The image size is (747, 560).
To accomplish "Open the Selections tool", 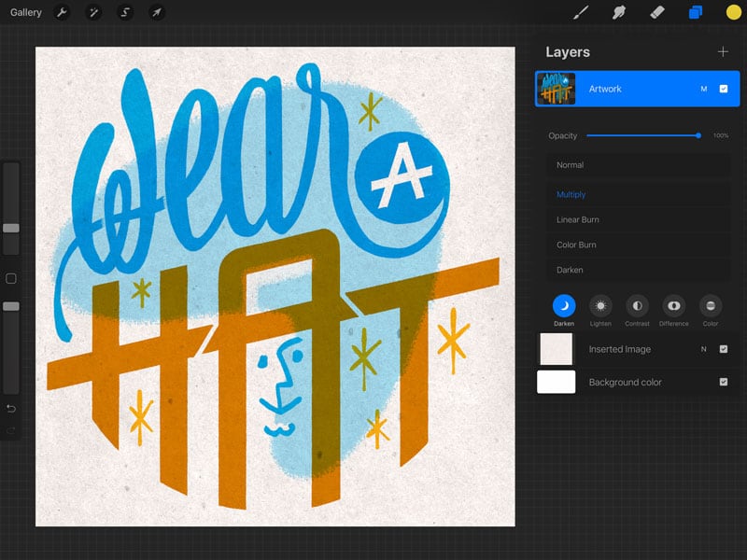I will pyautogui.click(x=127, y=13).
